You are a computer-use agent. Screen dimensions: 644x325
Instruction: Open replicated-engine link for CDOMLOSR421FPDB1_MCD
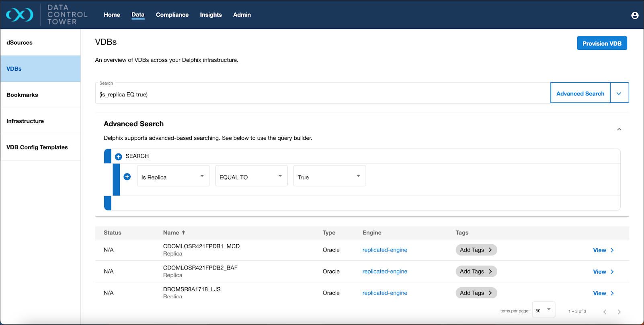385,250
